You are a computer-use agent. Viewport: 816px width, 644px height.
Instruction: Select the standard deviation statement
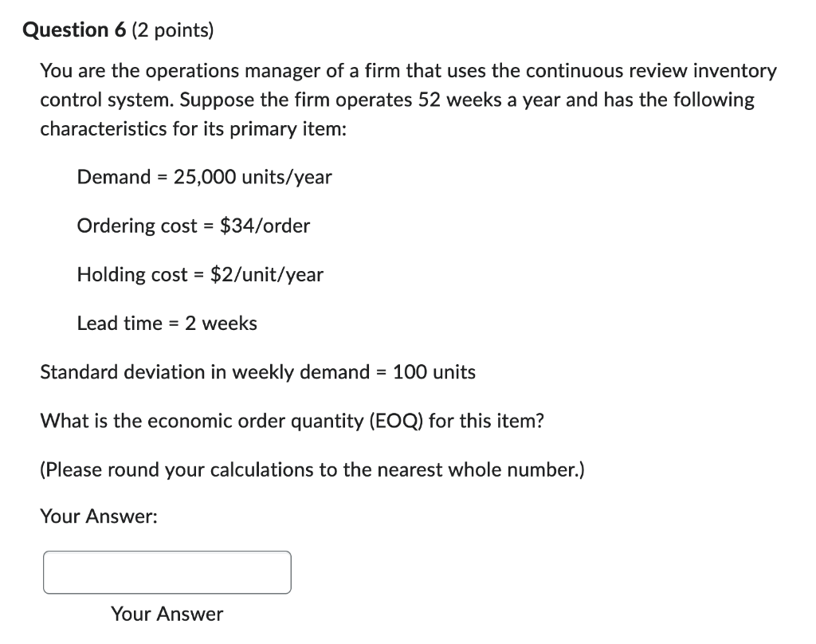coord(257,371)
